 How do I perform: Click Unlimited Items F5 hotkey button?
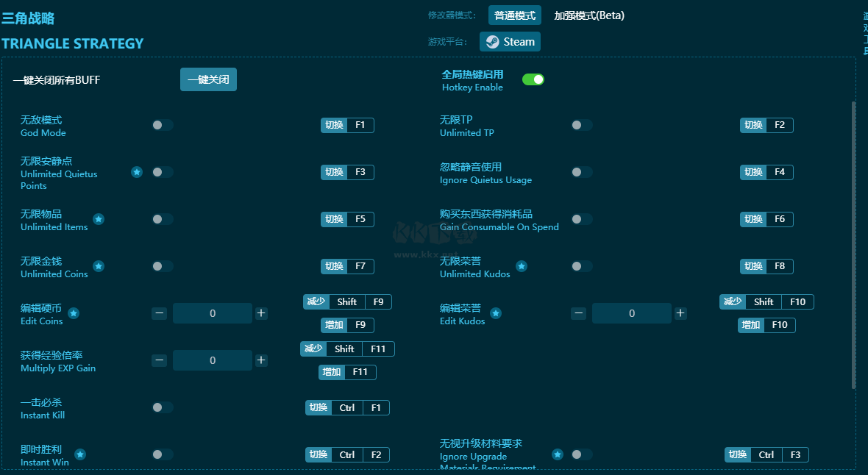(x=348, y=219)
